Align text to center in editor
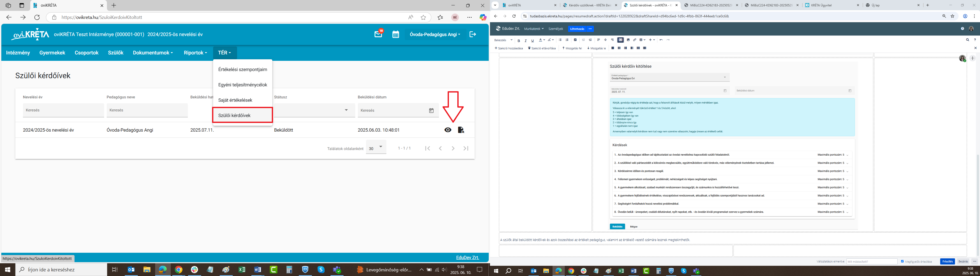 [x=606, y=40]
